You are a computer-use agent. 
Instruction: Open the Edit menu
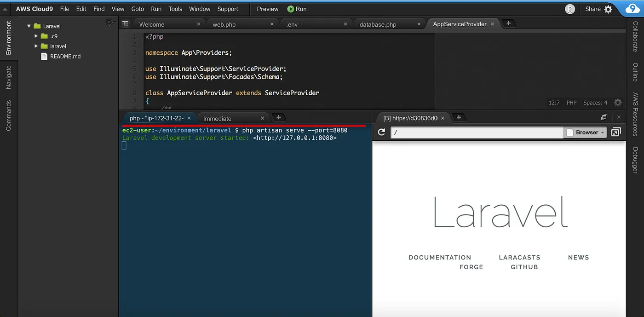coord(81,9)
